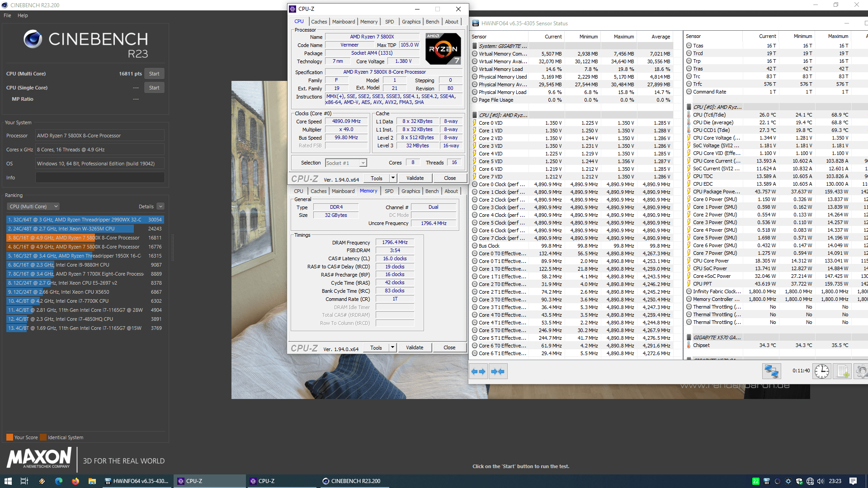868x488 pixels.
Task: Switch to SPD tab in lower CPU-Z
Action: (389, 191)
